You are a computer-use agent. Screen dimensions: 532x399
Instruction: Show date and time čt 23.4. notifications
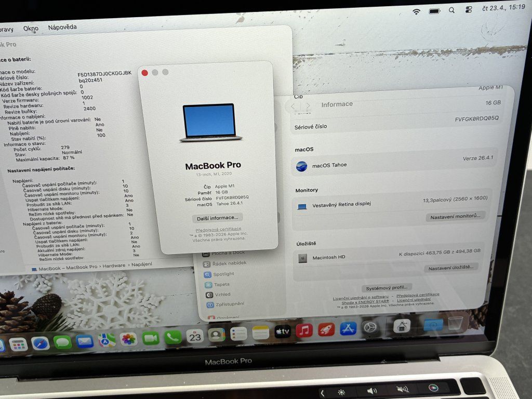coord(503,7)
